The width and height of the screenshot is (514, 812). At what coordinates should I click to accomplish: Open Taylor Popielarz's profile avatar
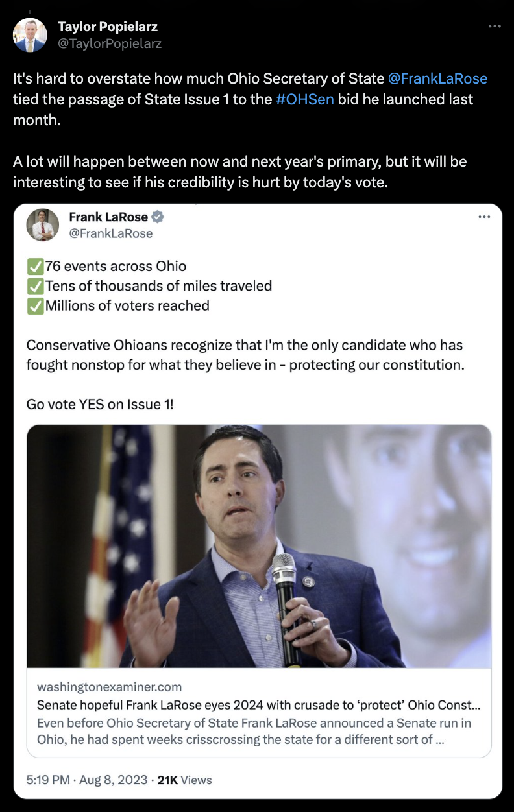30,35
